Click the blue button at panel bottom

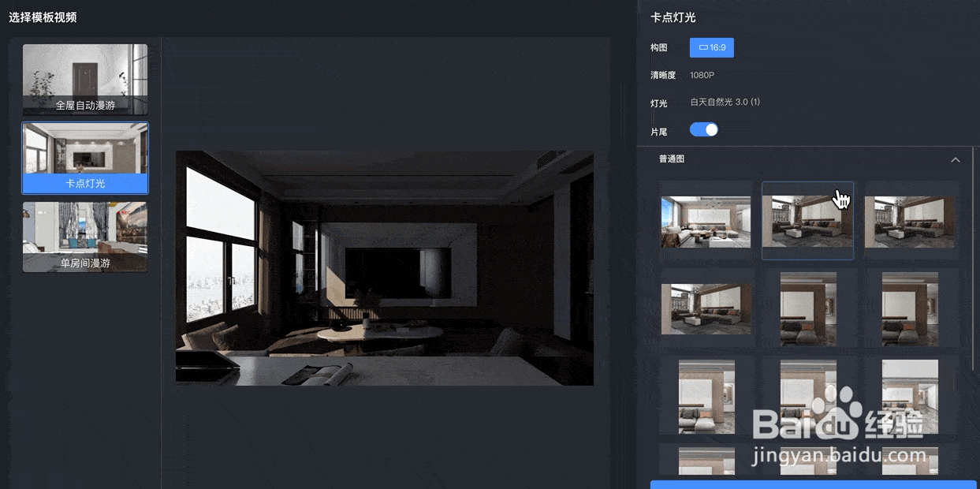tap(813, 484)
